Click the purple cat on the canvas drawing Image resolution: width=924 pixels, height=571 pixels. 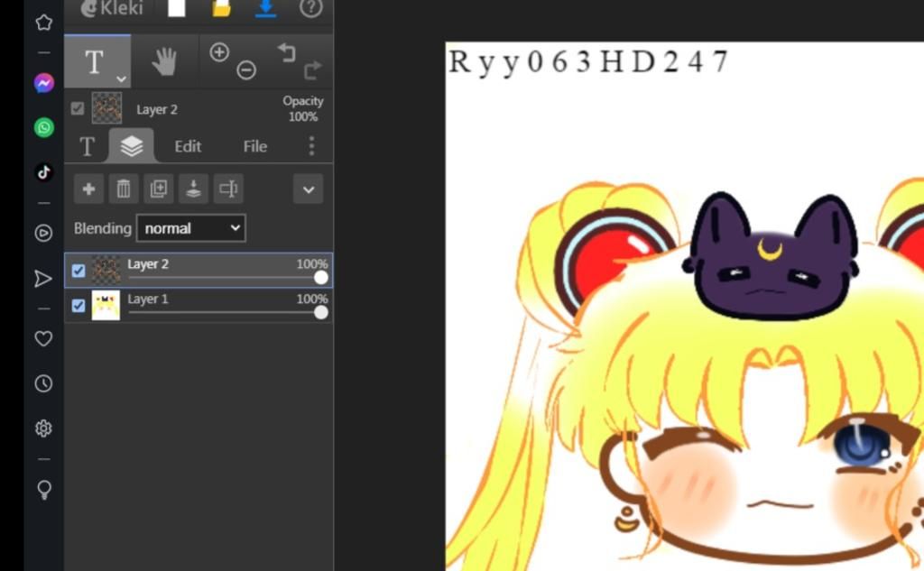771,256
